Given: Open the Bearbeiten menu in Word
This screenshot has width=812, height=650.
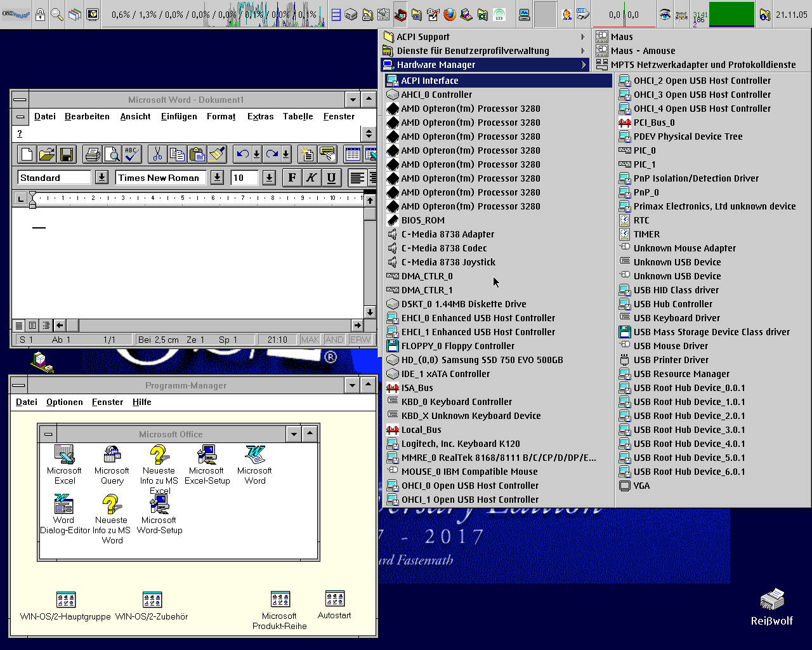Looking at the screenshot, I should (87, 116).
